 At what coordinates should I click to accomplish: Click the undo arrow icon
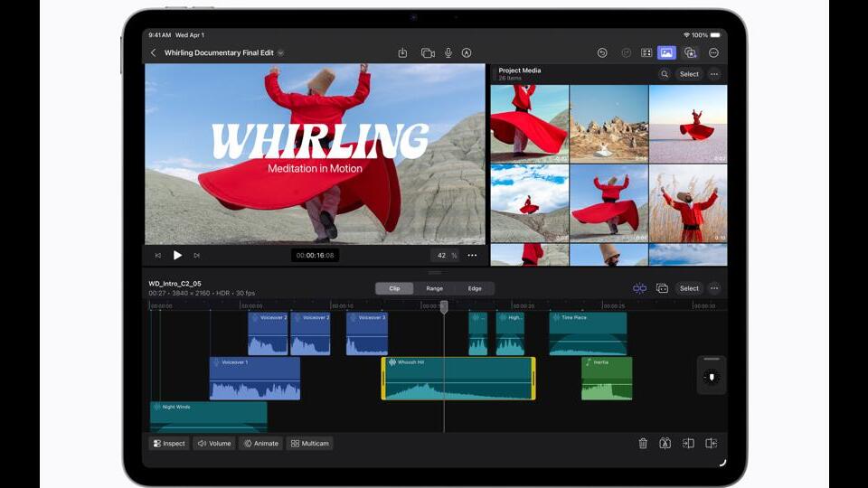click(602, 52)
